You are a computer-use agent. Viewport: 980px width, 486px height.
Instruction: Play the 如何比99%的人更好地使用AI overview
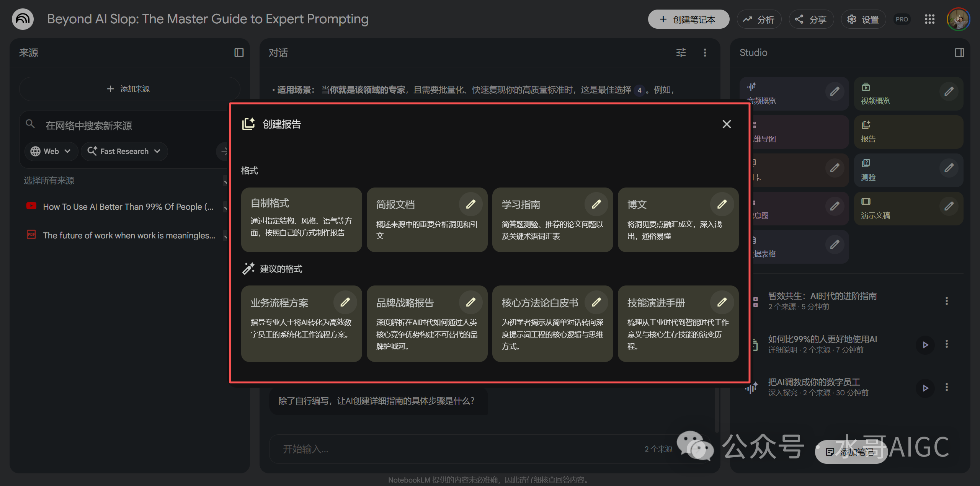point(925,345)
